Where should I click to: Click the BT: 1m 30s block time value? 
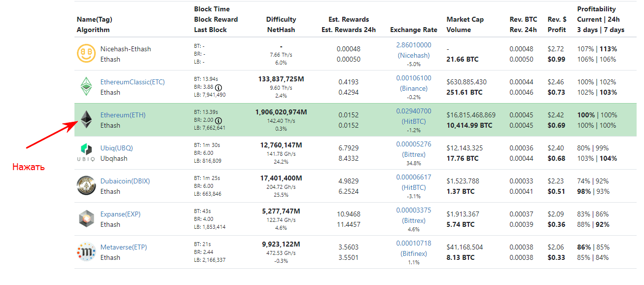[x=207, y=144]
